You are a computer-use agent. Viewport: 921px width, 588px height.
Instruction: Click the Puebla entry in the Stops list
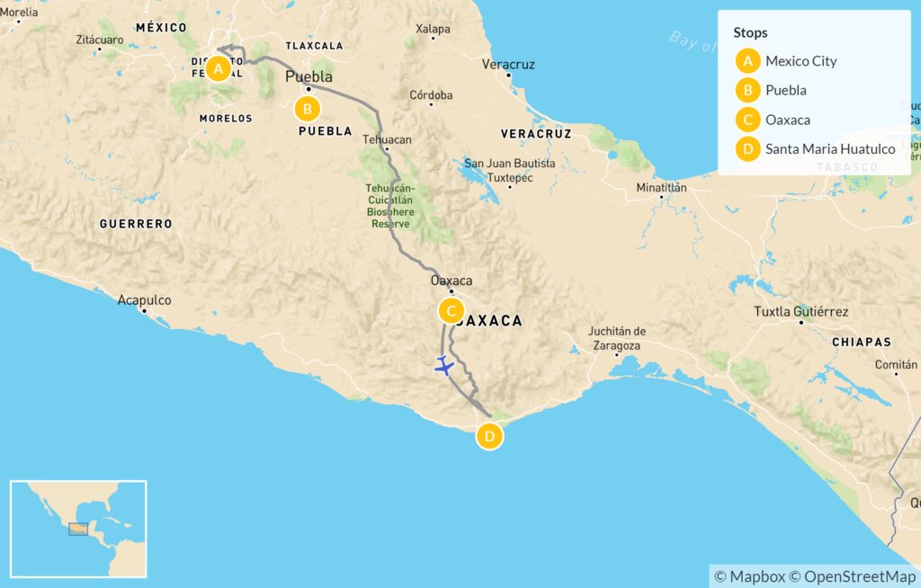point(785,91)
